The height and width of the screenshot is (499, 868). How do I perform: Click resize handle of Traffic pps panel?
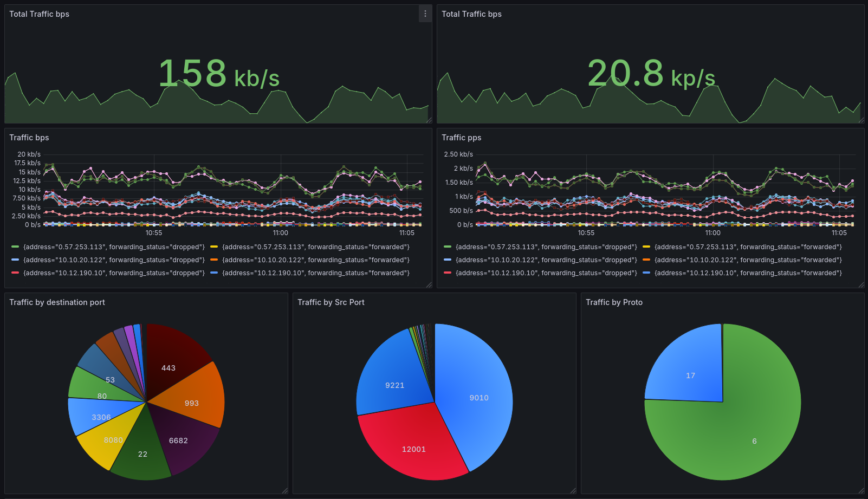tap(861, 285)
